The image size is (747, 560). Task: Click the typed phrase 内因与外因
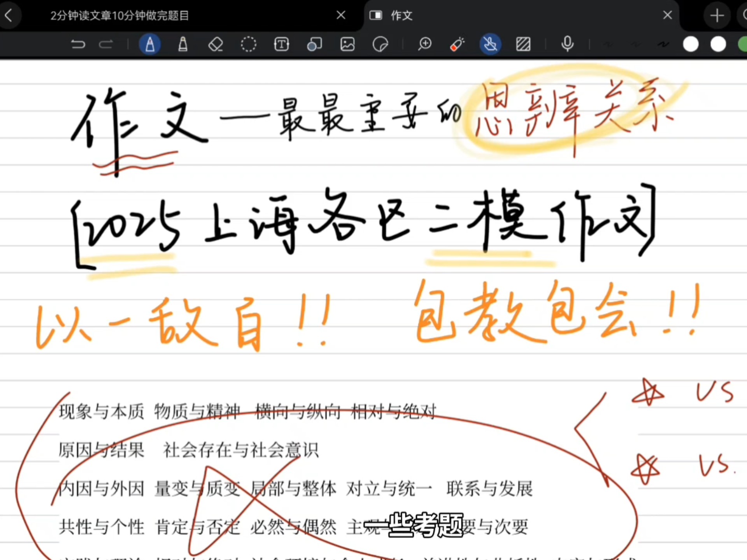tap(102, 488)
